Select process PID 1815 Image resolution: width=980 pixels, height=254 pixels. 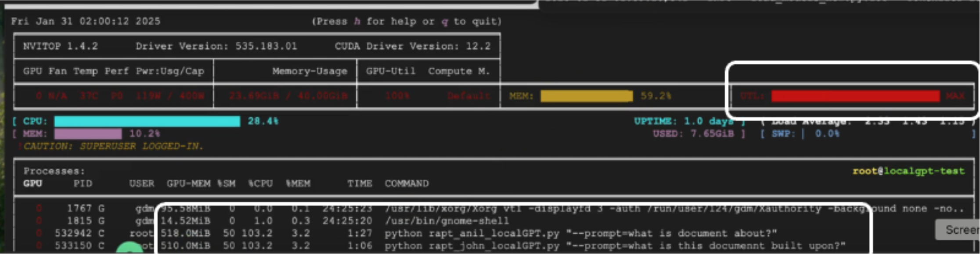pyautogui.click(x=79, y=221)
